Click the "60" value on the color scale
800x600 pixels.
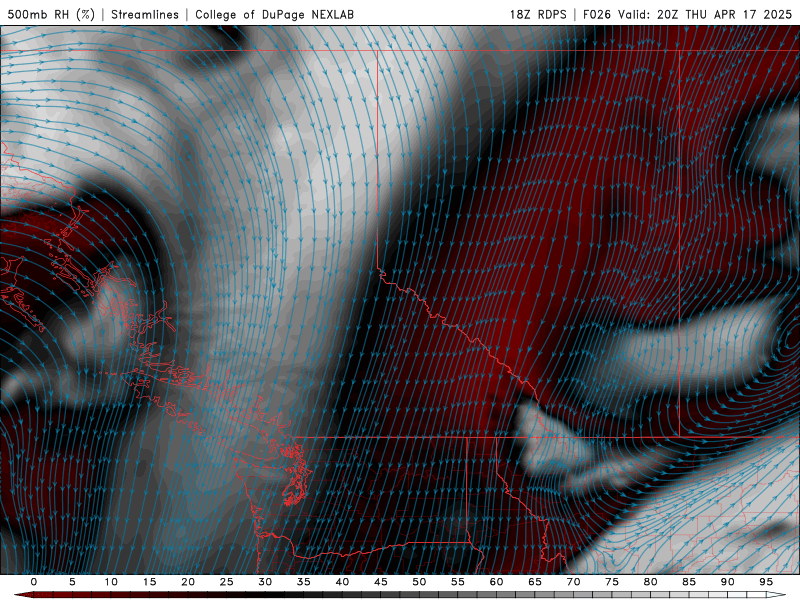(x=496, y=582)
